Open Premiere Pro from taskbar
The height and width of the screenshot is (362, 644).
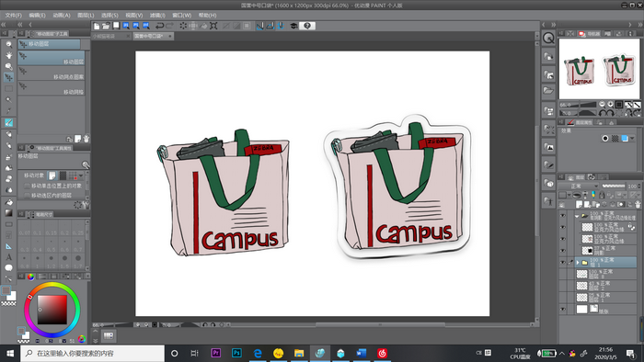tap(216, 353)
